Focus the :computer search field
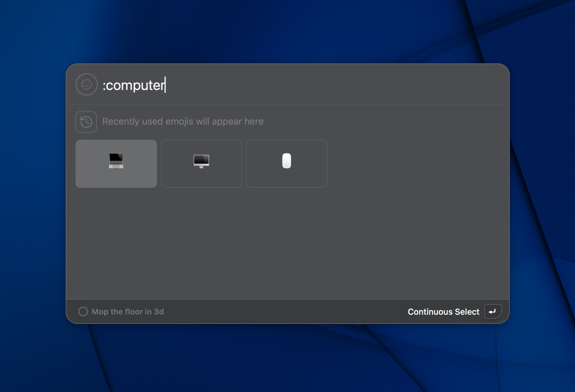The width and height of the screenshot is (575, 392). point(276,85)
